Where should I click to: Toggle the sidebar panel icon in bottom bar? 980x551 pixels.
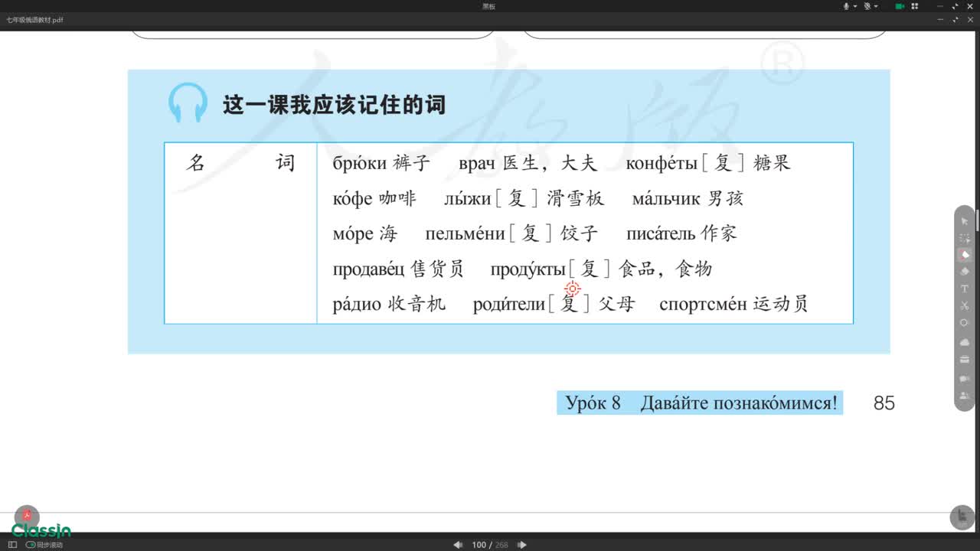click(x=12, y=545)
